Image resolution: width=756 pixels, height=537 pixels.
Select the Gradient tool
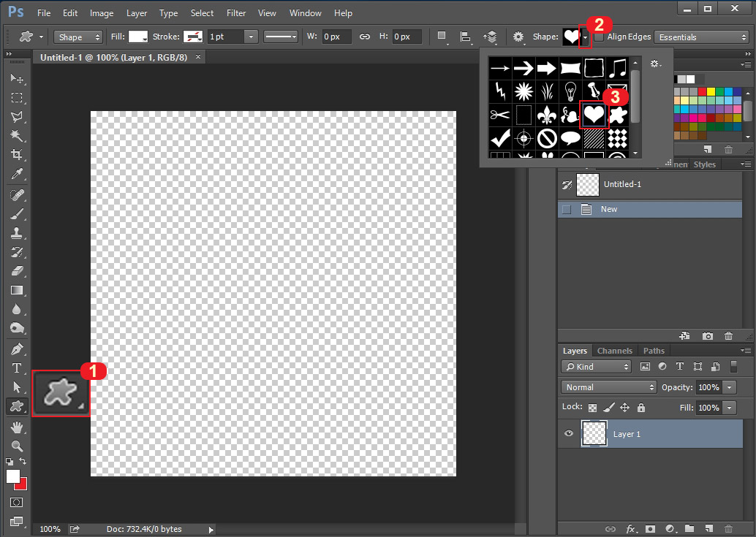tap(17, 290)
